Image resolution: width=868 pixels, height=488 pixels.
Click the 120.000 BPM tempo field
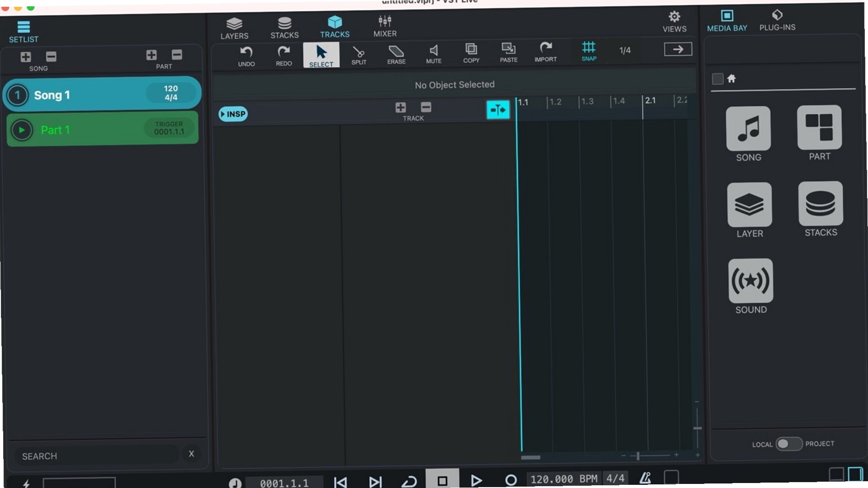coord(564,479)
